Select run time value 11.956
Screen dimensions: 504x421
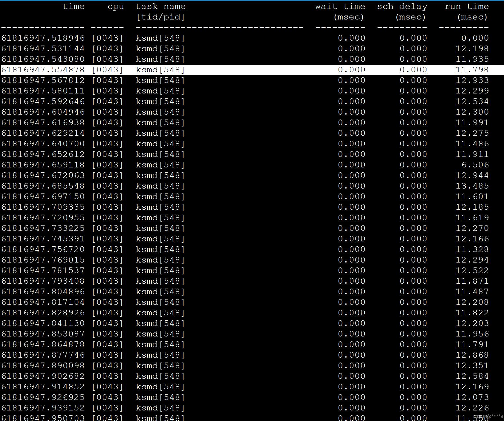(x=472, y=334)
